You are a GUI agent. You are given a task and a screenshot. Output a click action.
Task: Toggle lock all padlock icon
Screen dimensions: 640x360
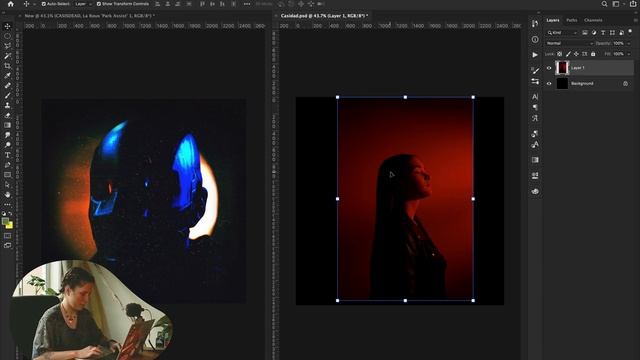[593, 54]
